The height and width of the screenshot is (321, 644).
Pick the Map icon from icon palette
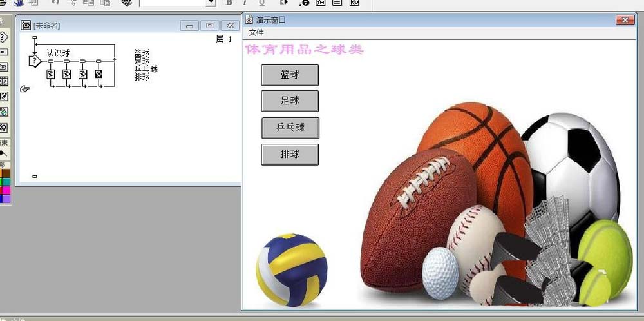[3, 67]
